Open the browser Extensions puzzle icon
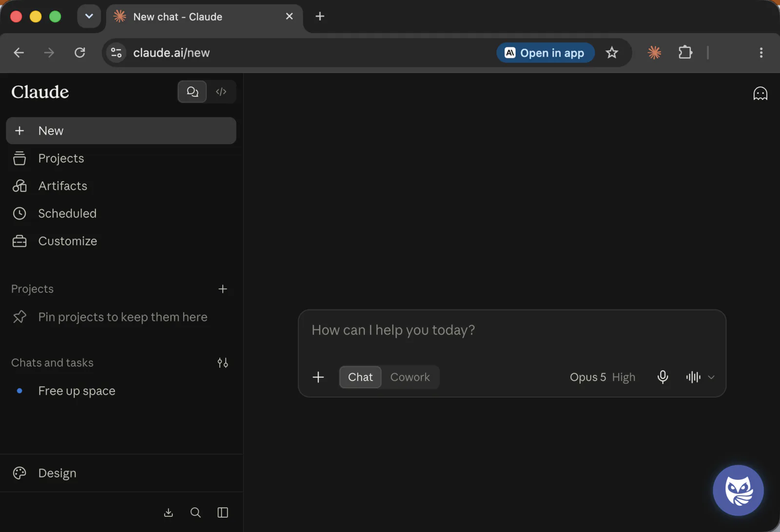 [x=685, y=52]
